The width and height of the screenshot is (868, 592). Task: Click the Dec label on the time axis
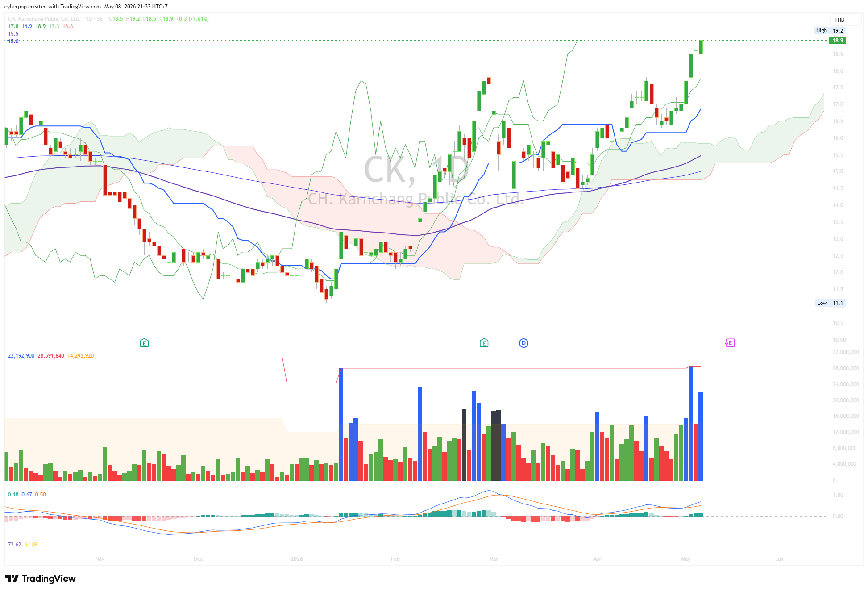click(x=198, y=559)
